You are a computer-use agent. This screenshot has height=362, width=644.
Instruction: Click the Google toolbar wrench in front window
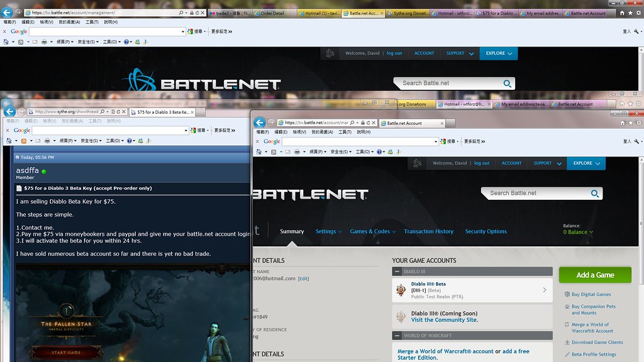coord(636,141)
